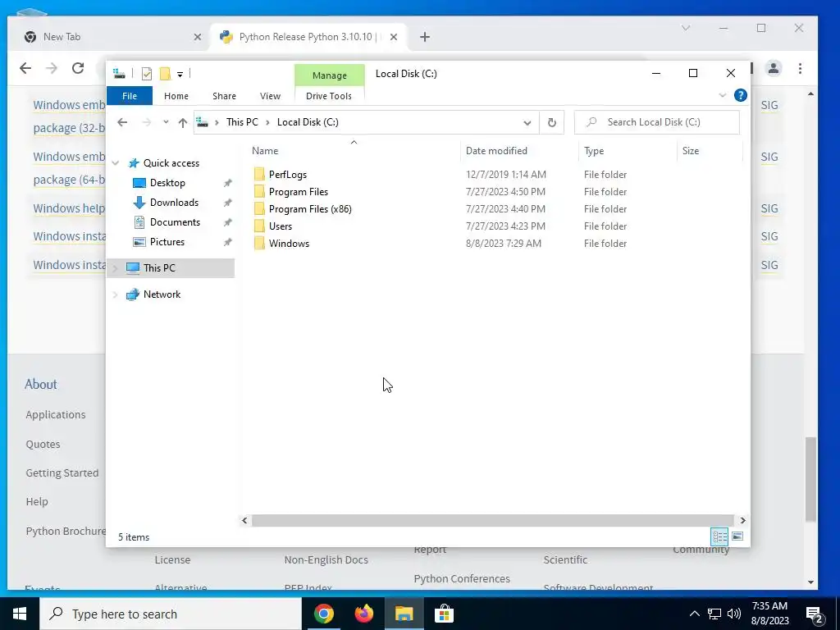Expand the This PC tree node
840x630 pixels.
tap(115, 268)
